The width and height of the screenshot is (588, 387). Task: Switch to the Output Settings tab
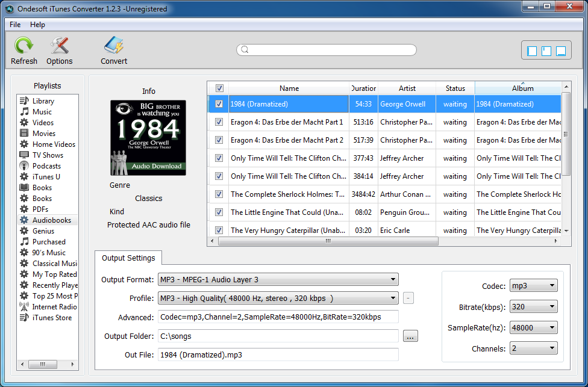(128, 258)
